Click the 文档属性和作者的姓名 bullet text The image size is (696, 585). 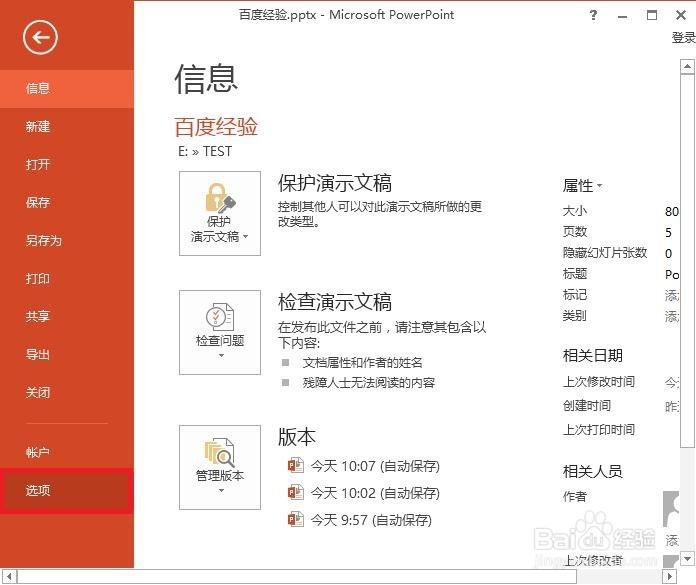click(x=362, y=363)
